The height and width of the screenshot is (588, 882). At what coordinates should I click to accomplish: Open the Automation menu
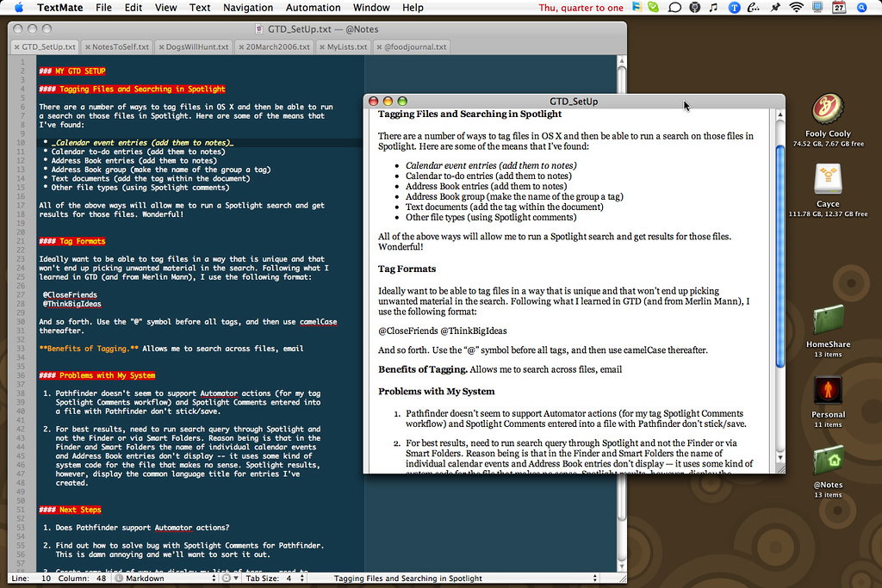point(313,8)
